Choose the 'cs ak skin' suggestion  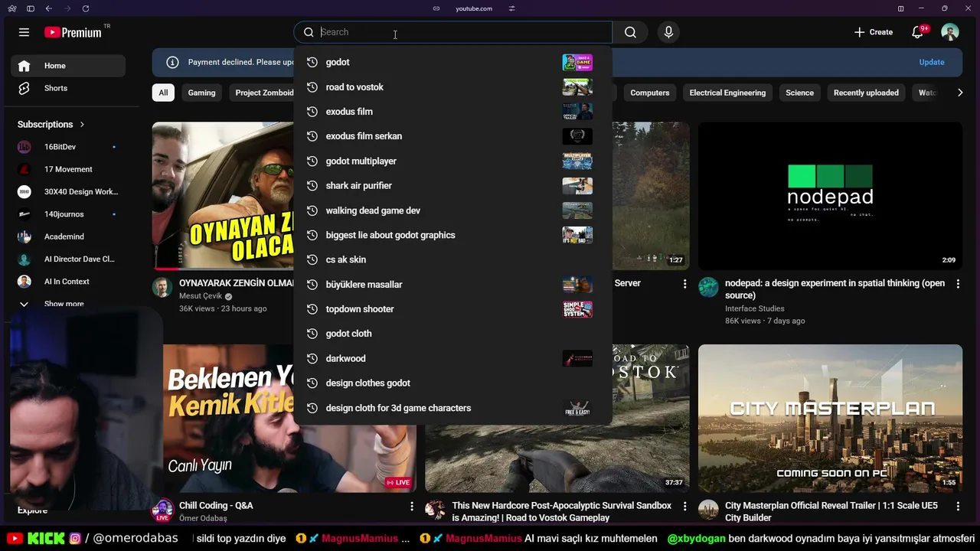click(x=452, y=259)
